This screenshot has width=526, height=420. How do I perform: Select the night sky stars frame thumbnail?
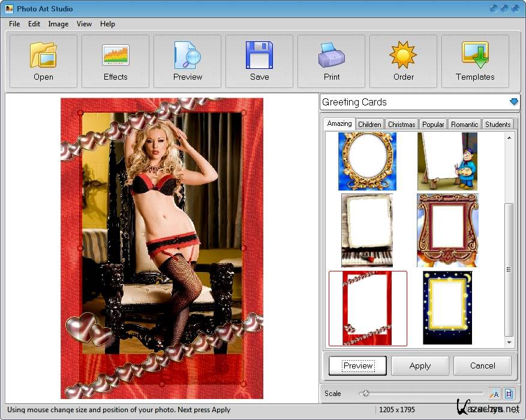447,308
